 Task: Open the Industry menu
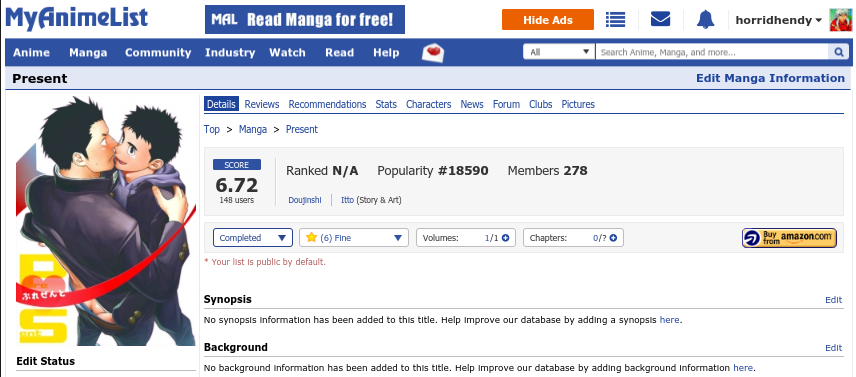pyautogui.click(x=230, y=53)
